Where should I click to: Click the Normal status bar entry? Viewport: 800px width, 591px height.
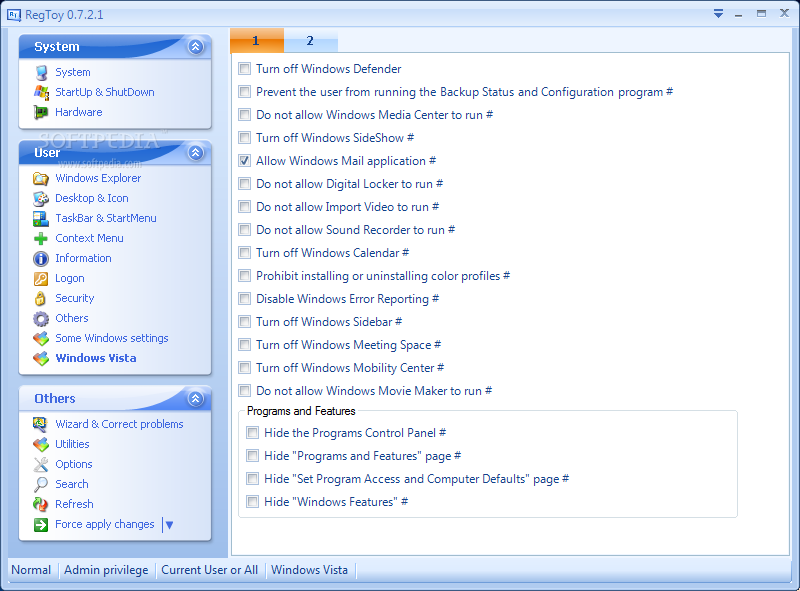click(31, 570)
